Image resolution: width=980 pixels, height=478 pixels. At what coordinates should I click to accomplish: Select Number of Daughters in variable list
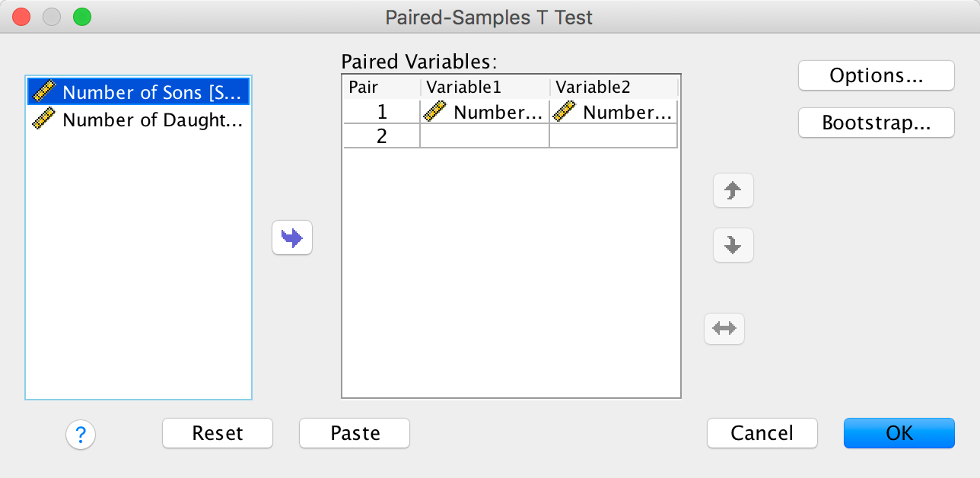click(152, 120)
